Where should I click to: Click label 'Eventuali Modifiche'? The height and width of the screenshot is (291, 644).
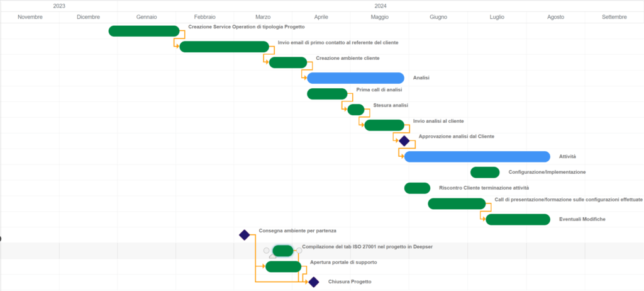click(x=582, y=219)
